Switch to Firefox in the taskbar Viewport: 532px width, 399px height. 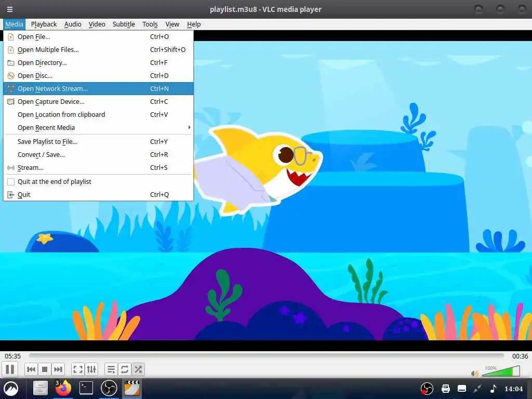point(63,388)
